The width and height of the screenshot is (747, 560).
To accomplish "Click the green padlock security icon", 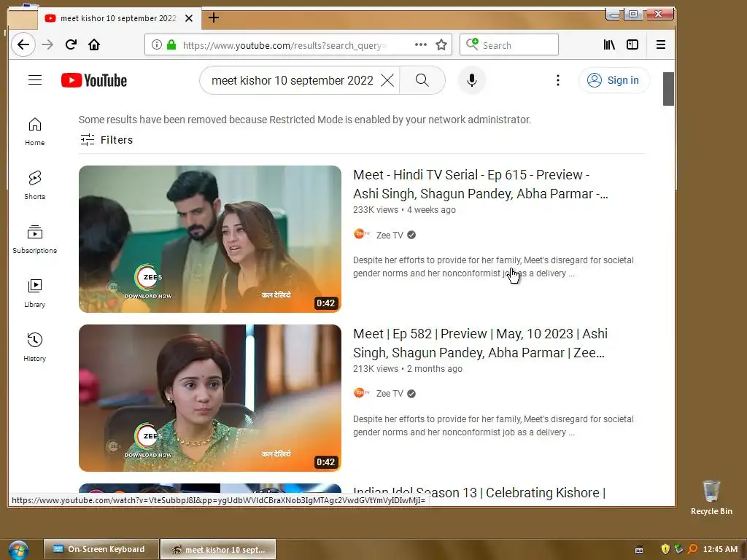I will click(171, 44).
